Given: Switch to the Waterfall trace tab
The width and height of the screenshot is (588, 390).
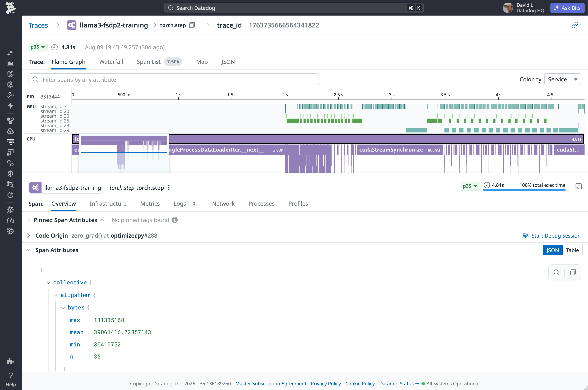Looking at the screenshot, I should coord(111,62).
